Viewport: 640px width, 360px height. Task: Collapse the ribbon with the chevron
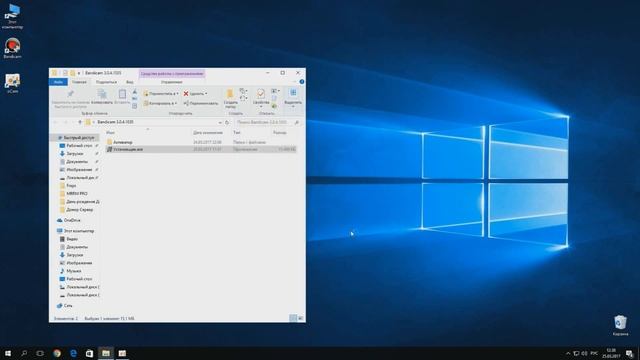click(x=295, y=82)
